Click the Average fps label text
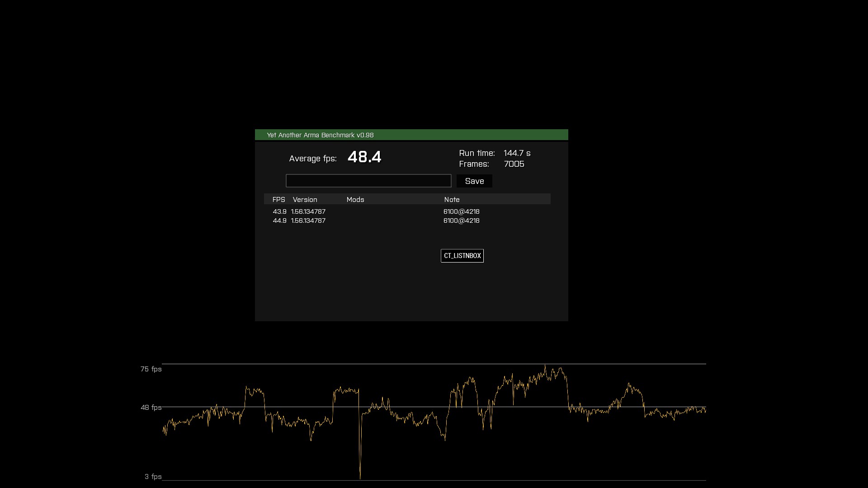The height and width of the screenshot is (488, 868). coord(313,159)
